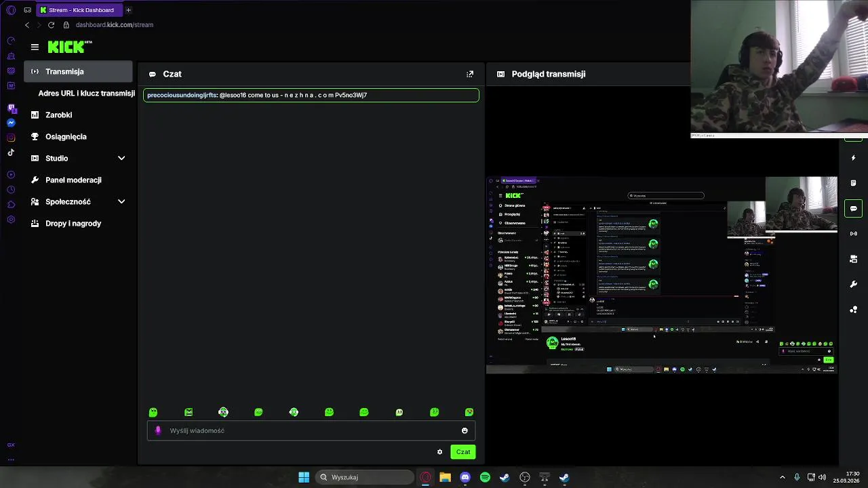This screenshot has height=488, width=868.
Task: Open the Windows Start menu
Action: 304,477
